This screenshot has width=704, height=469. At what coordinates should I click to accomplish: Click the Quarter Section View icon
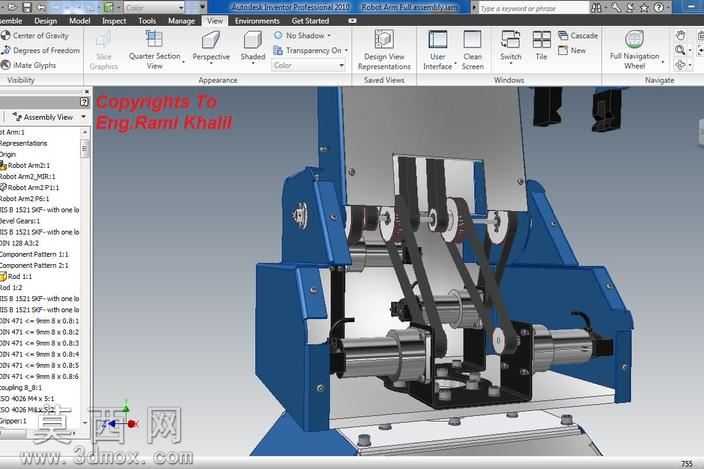(x=154, y=39)
